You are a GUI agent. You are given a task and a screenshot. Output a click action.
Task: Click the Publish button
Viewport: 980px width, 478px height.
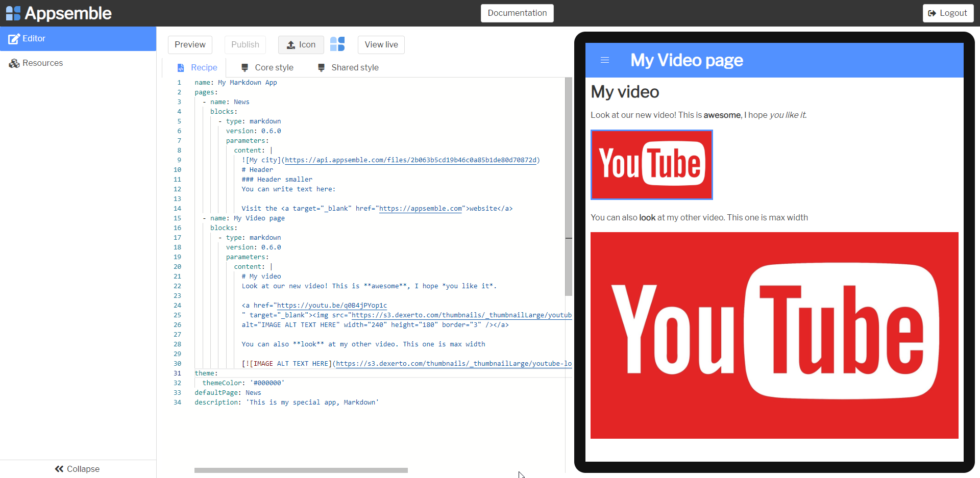(245, 45)
